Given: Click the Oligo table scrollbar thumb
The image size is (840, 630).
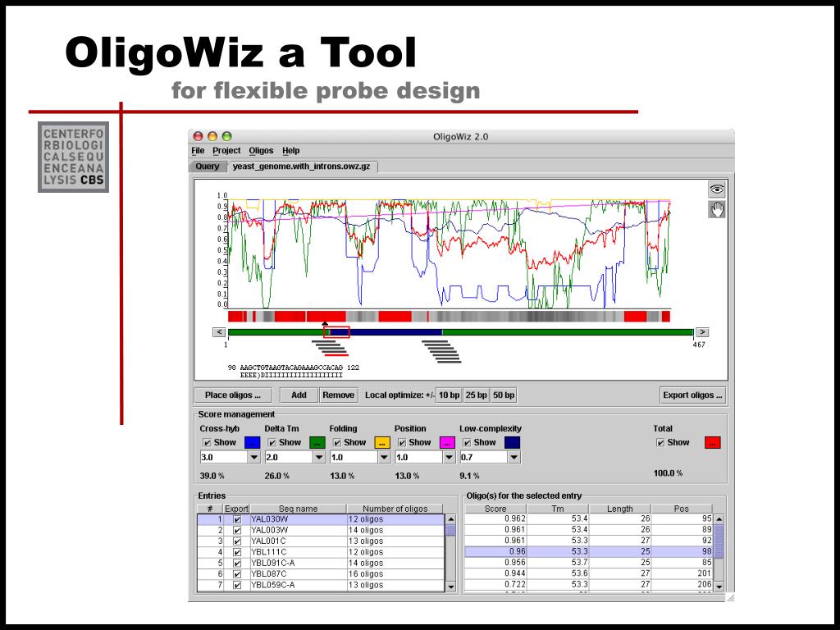Looking at the screenshot, I should (719, 541).
